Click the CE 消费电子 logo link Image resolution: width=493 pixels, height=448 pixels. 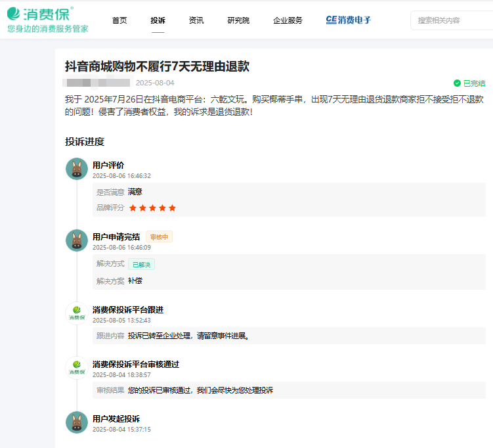coord(348,20)
